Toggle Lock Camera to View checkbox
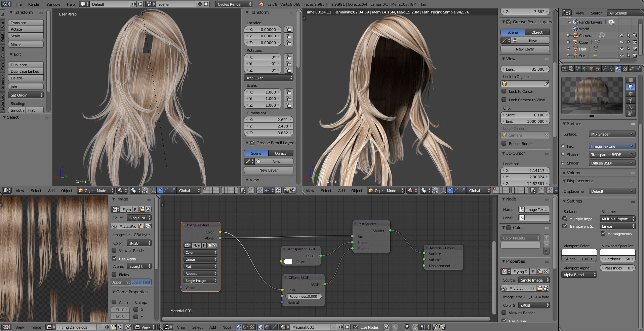This screenshot has height=331, width=644. click(x=504, y=100)
